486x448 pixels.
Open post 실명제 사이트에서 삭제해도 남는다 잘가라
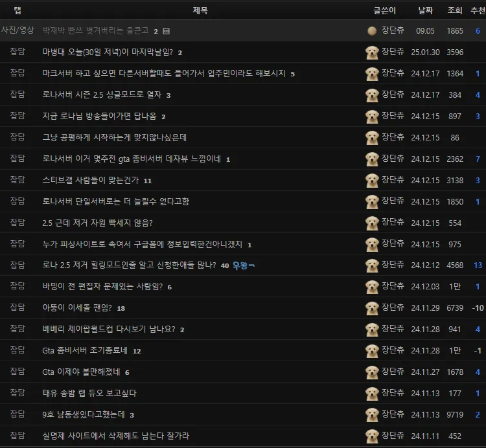[x=115, y=436]
